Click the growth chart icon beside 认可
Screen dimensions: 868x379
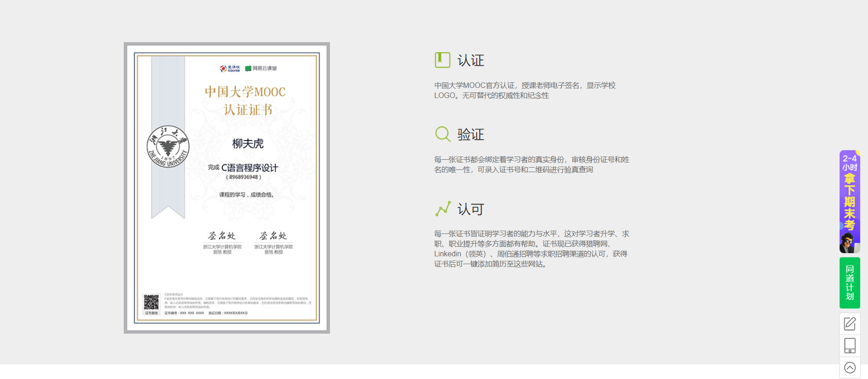(x=443, y=209)
